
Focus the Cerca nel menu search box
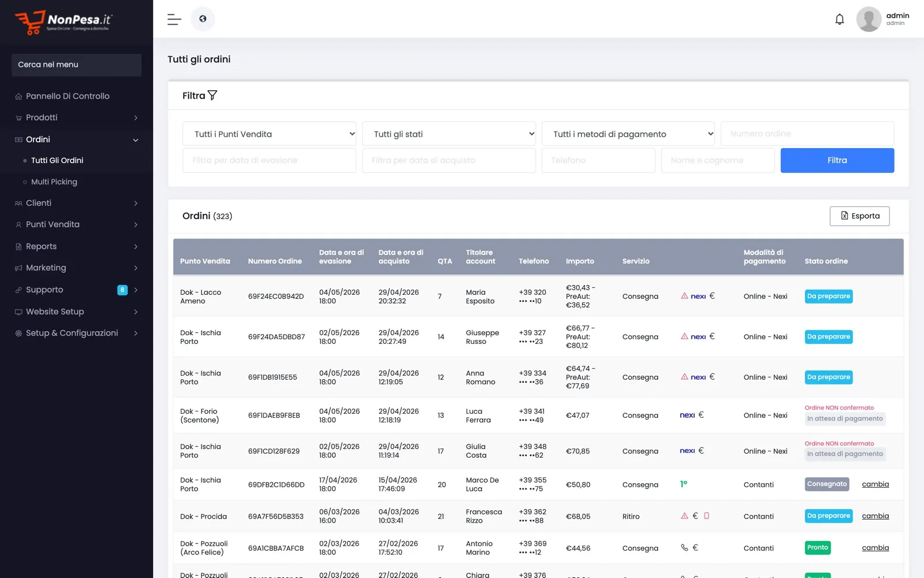pyautogui.click(x=76, y=65)
